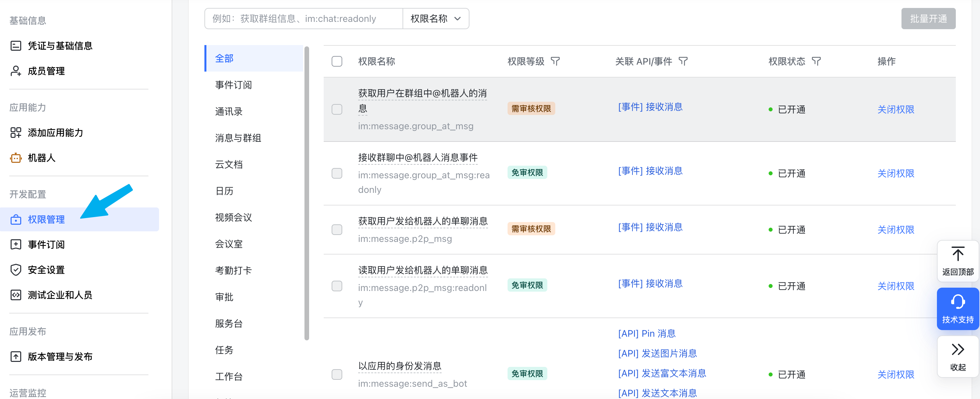Image resolution: width=980 pixels, height=399 pixels.
Task: Select checkbox for 以应用的身份发消息 row
Action: (337, 374)
